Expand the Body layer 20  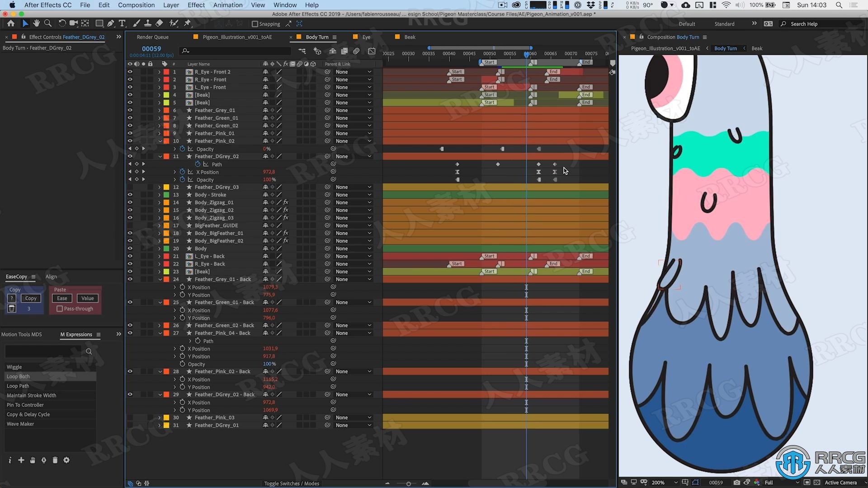(160, 249)
